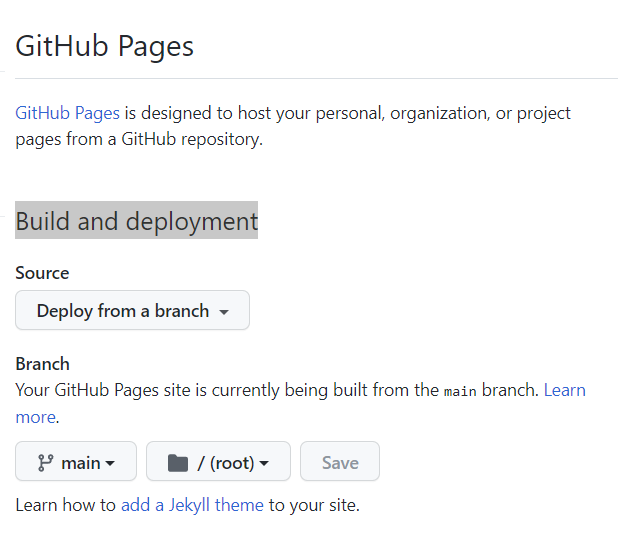Open the GitHub Pages documentation link
This screenshot has width=626, height=552.
[x=67, y=113]
